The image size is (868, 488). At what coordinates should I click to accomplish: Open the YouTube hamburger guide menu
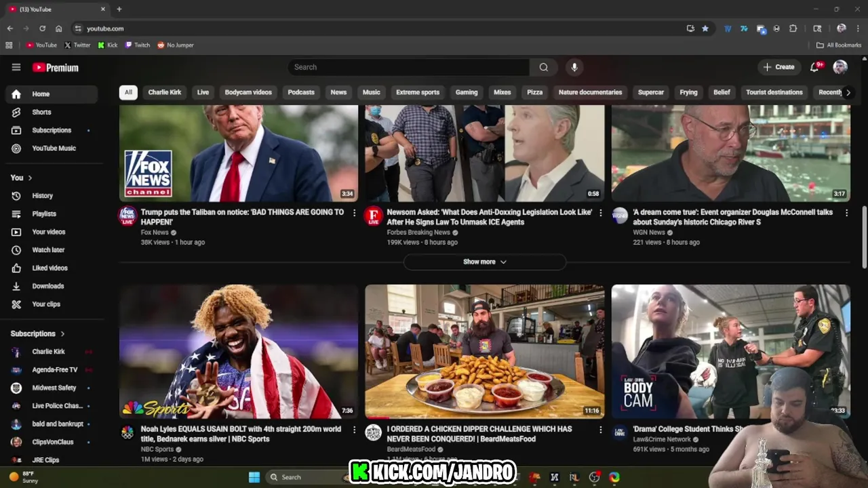pyautogui.click(x=16, y=67)
